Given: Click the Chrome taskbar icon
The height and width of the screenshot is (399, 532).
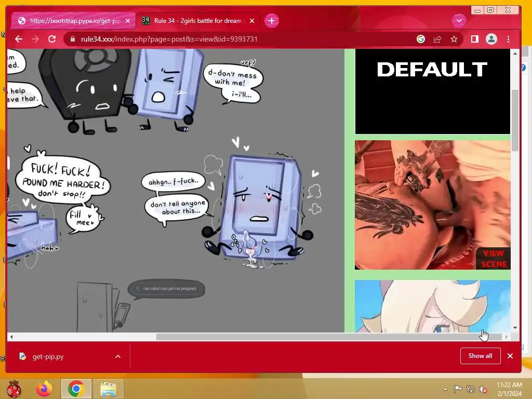Looking at the screenshot, I should pyautogui.click(x=76, y=389).
